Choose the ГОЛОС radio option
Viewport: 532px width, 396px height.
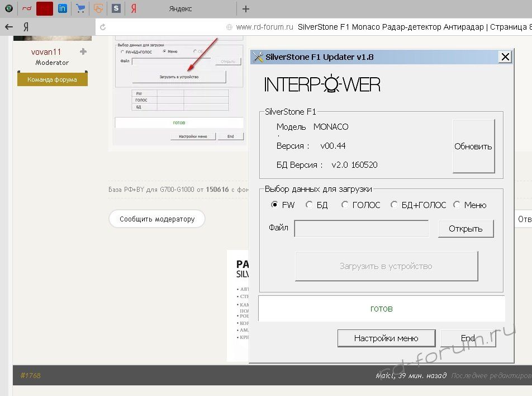tap(345, 205)
